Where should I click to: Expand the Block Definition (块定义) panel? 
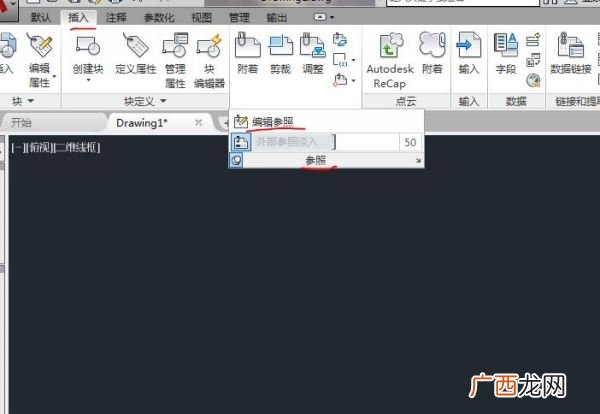145,101
